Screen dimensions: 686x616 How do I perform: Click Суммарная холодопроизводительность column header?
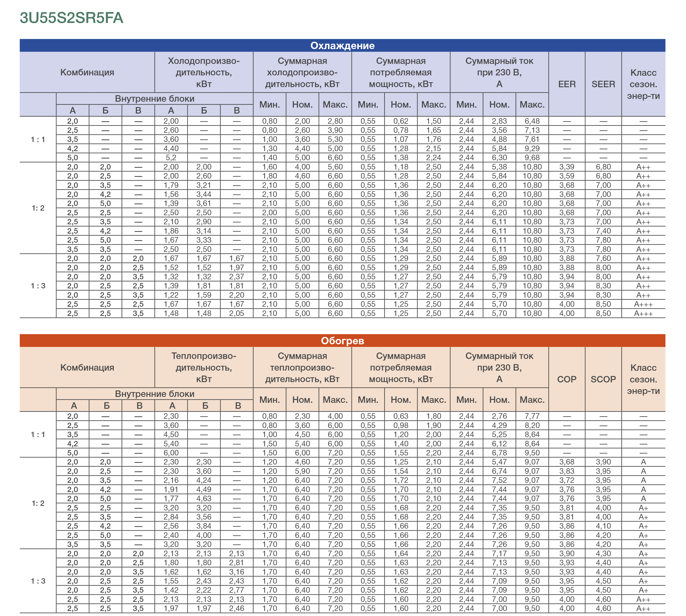302,72
